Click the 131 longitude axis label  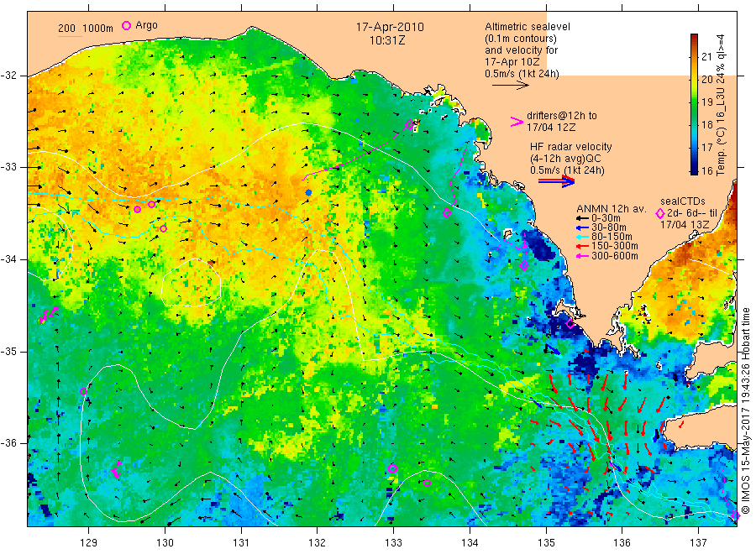pyautogui.click(x=241, y=543)
